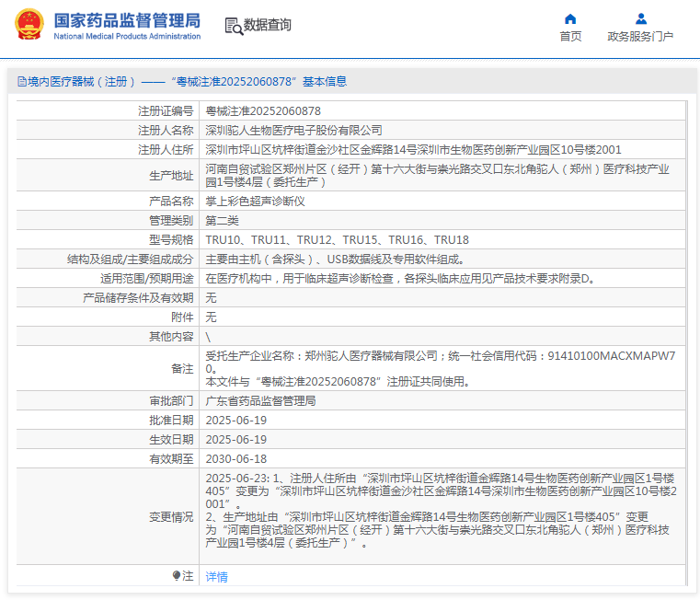
Task: Select registration number 粤械注准20252060878 cell
Action: point(263,110)
